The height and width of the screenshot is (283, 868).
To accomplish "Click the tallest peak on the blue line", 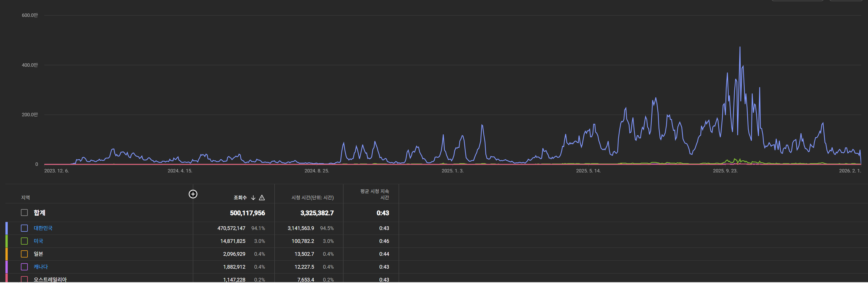I will 740,47.
